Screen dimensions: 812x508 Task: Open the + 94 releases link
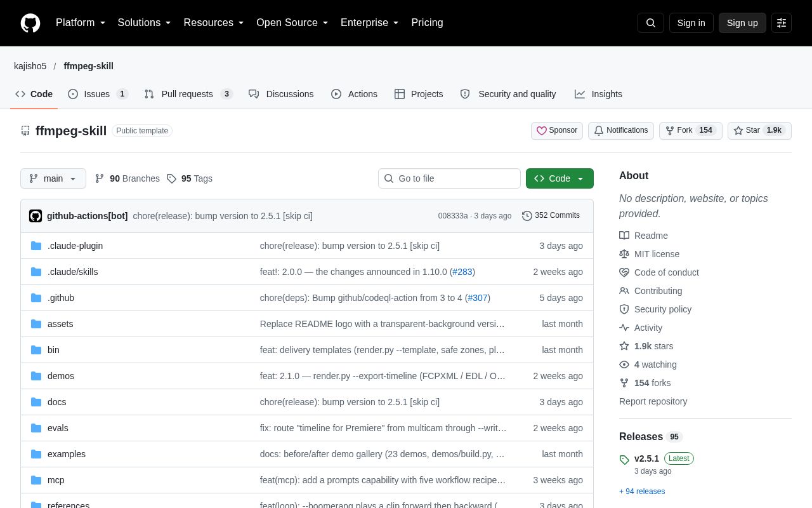pos(642,491)
